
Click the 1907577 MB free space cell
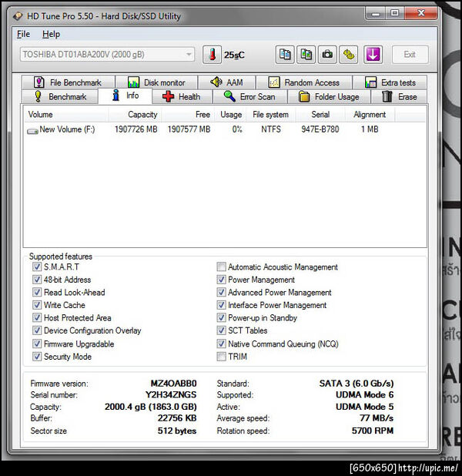(x=189, y=129)
